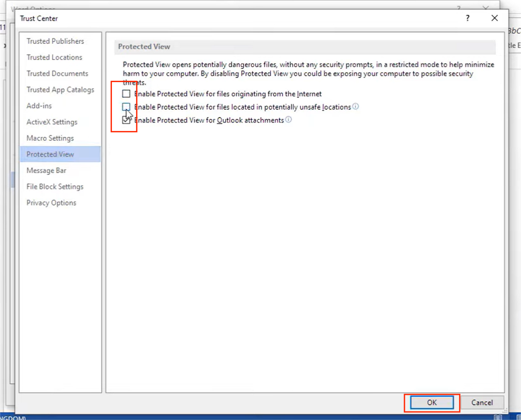Image resolution: width=521 pixels, height=420 pixels.
Task: Dismiss the dialog with Cancel
Action: (482, 403)
